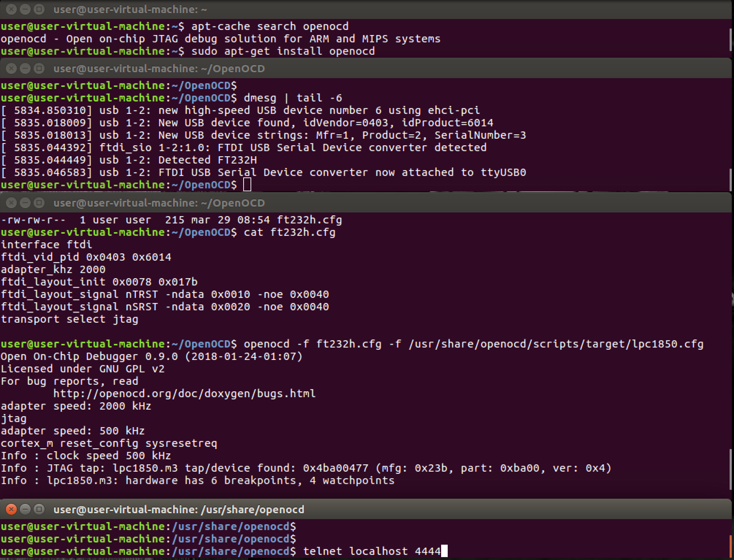The height and width of the screenshot is (560, 734).
Task: Close the terminal showing dmesg output
Action: tap(11, 68)
